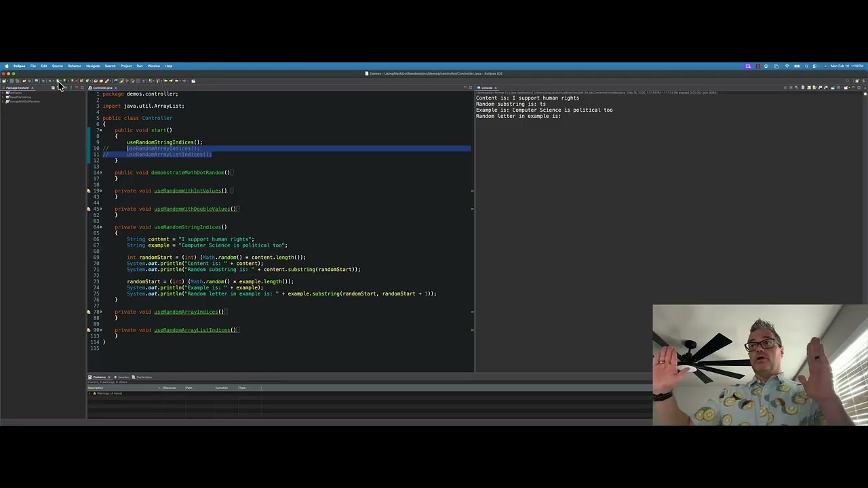Open the Run dropdown arrow next to Run button
Screen dimensions: 868x488
point(61,81)
